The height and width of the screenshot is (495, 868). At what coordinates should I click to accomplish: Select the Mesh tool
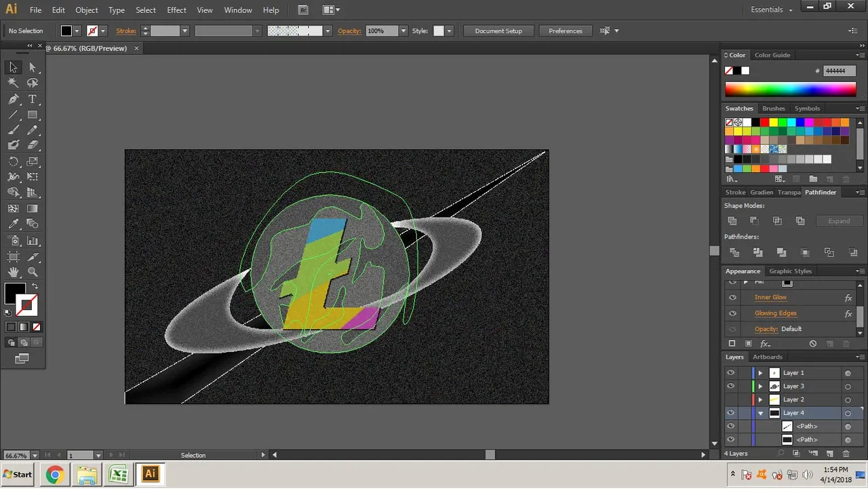click(x=13, y=209)
